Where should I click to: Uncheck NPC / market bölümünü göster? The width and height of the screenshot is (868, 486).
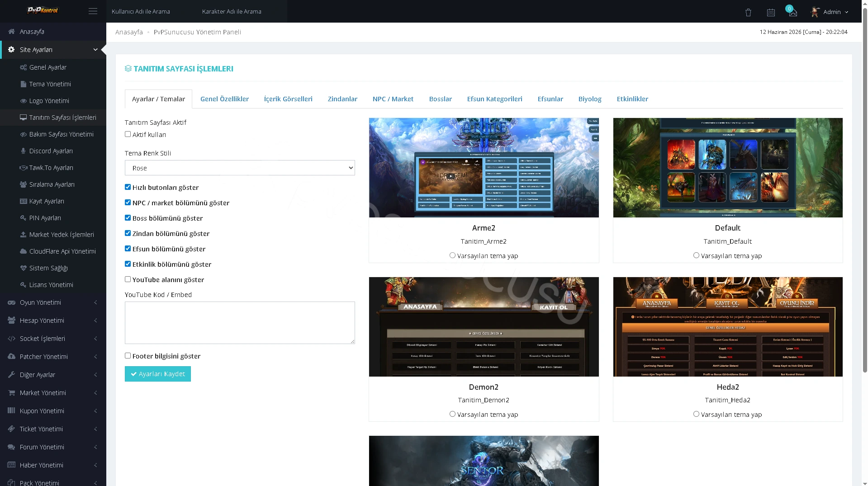click(x=128, y=203)
